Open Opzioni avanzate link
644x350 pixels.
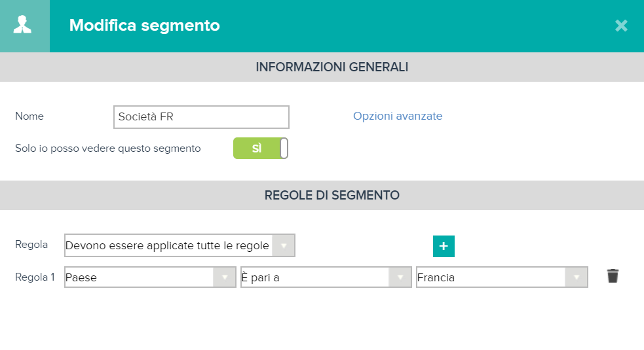(398, 116)
